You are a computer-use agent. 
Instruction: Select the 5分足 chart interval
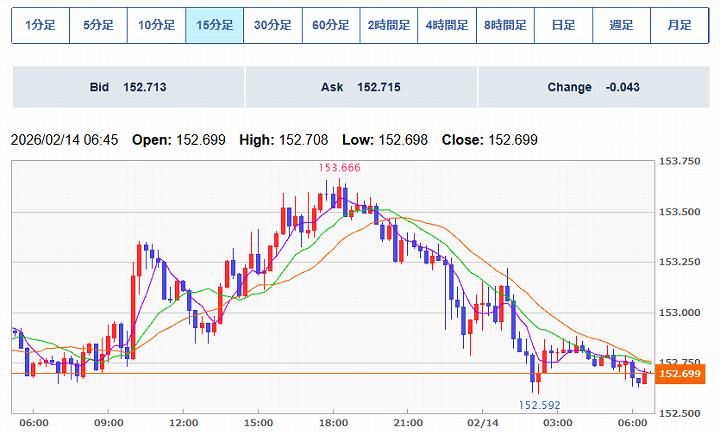click(x=98, y=24)
